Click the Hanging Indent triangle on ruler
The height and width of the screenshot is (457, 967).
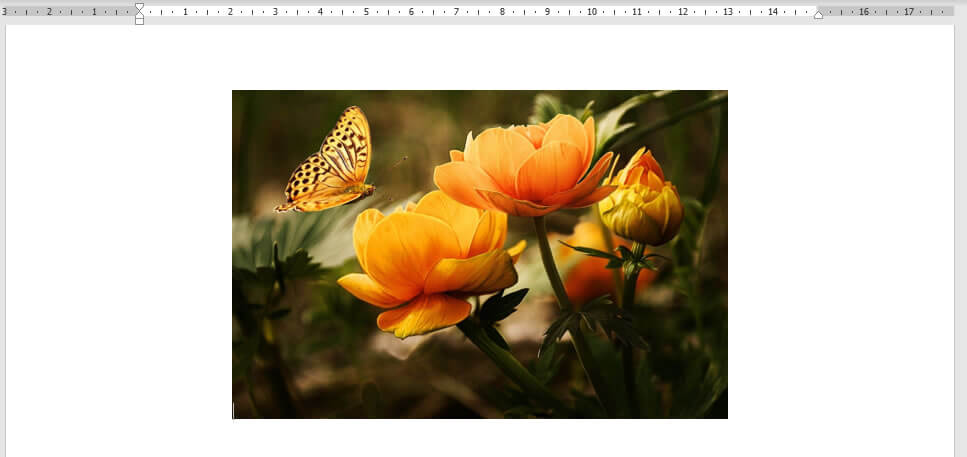(139, 14)
